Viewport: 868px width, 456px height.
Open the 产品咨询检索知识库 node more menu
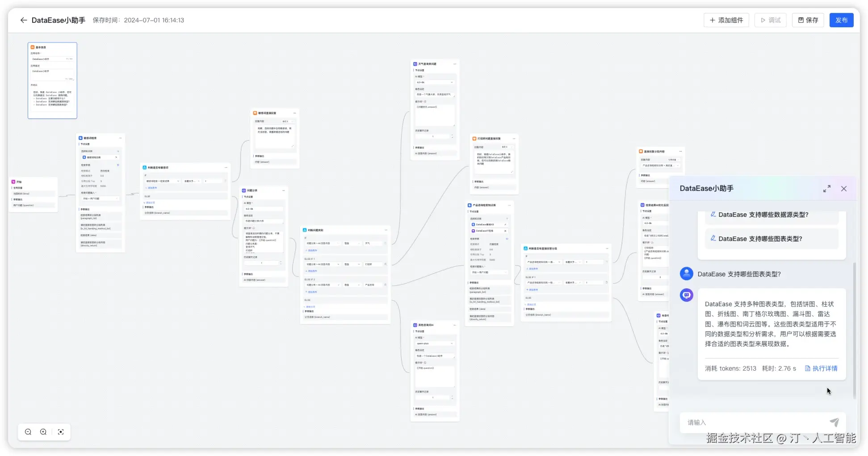(509, 205)
